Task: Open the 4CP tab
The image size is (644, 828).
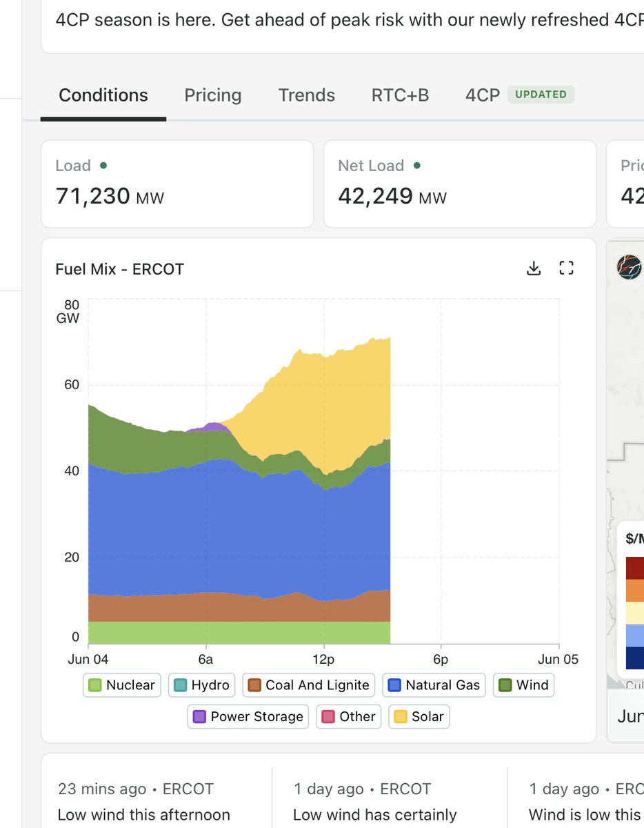Action: (483, 95)
